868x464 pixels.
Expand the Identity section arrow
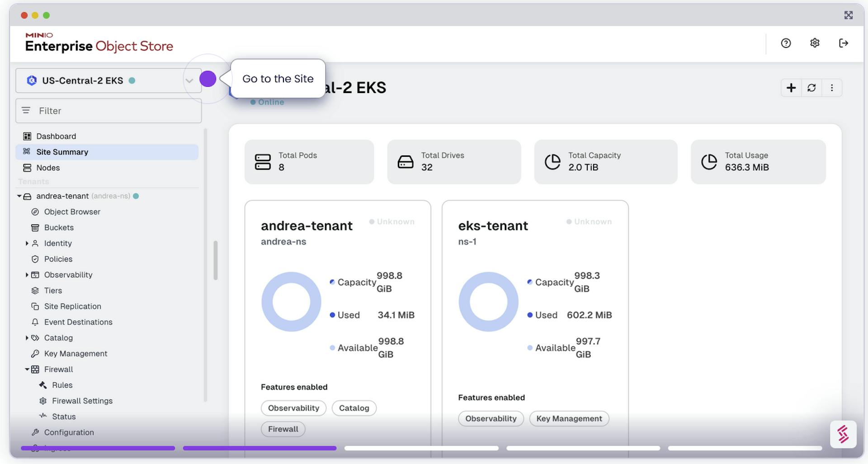click(x=27, y=244)
